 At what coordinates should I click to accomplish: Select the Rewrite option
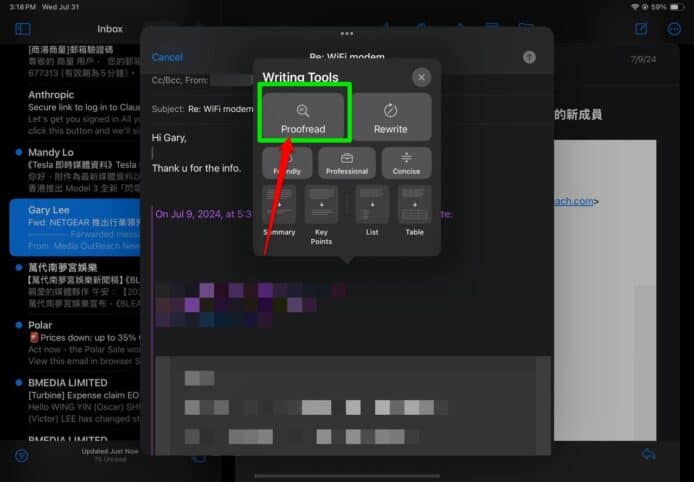click(x=390, y=116)
